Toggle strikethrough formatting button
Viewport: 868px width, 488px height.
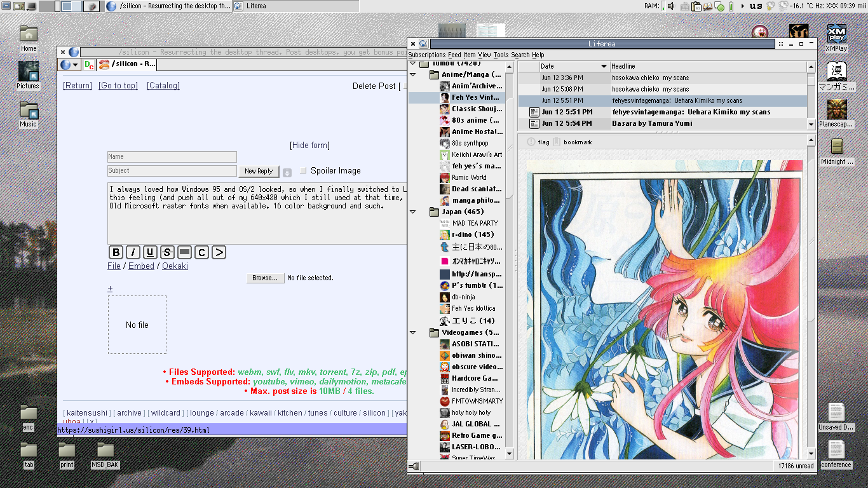[167, 252]
